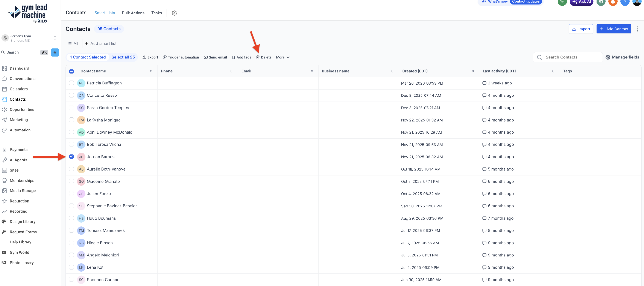Click the blue lightning quick-action icon
This screenshot has height=286, width=644.
point(55,52)
